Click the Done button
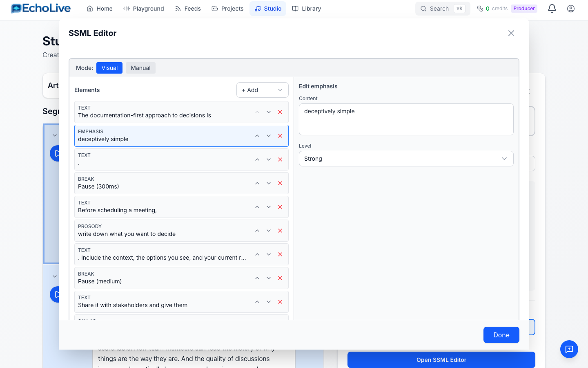 (501, 335)
